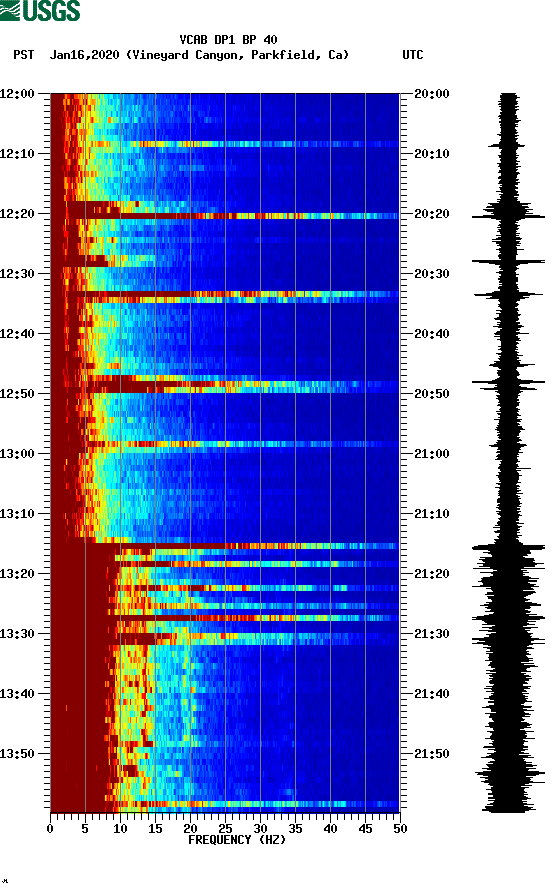The height and width of the screenshot is (892, 552).
Task: Click the 21:40 UTC time label
Action: pos(431,694)
